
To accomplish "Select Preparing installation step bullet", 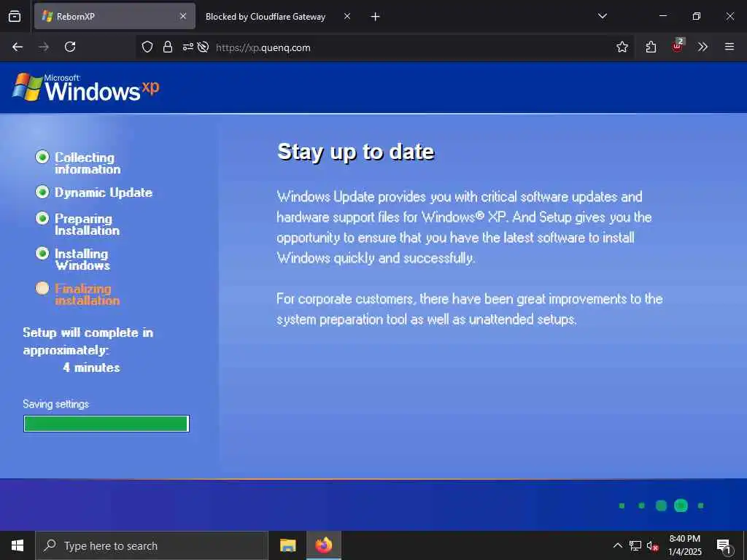I will (x=42, y=218).
